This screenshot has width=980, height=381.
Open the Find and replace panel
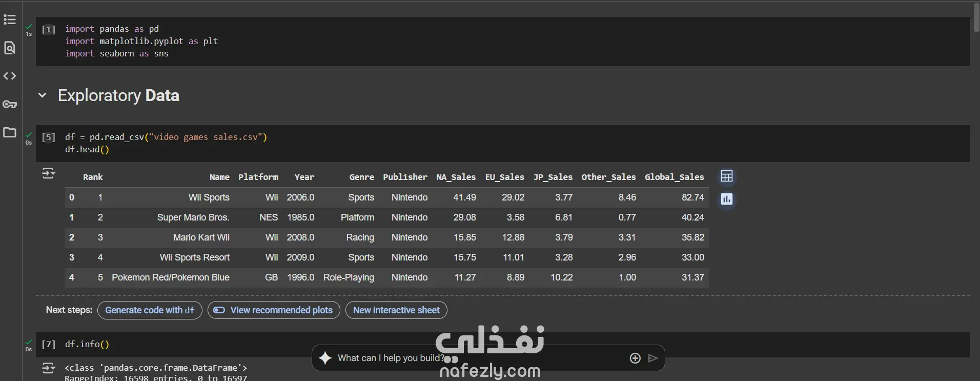[10, 48]
